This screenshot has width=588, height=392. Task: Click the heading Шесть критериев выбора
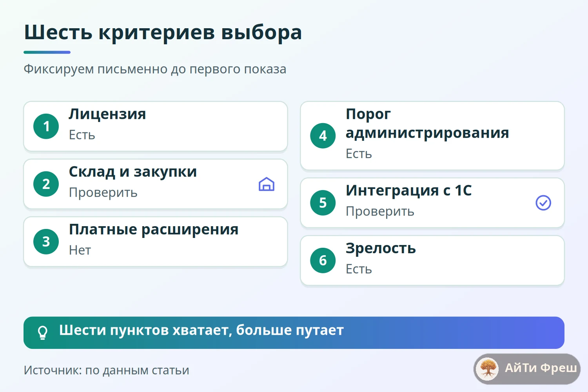163,32
